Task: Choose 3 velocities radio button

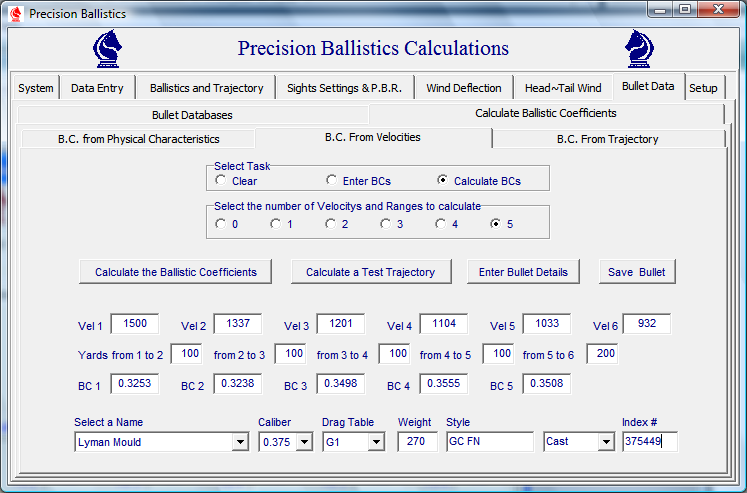Action: (x=386, y=224)
